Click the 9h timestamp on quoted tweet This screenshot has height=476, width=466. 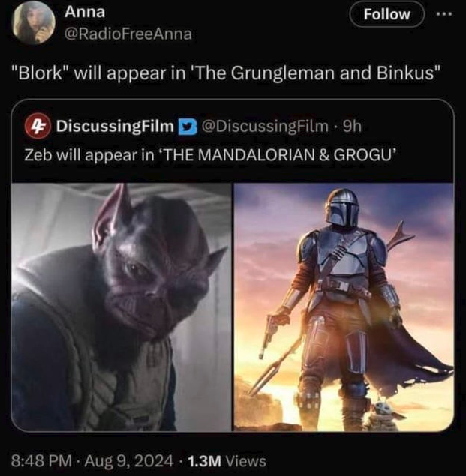tap(352, 126)
